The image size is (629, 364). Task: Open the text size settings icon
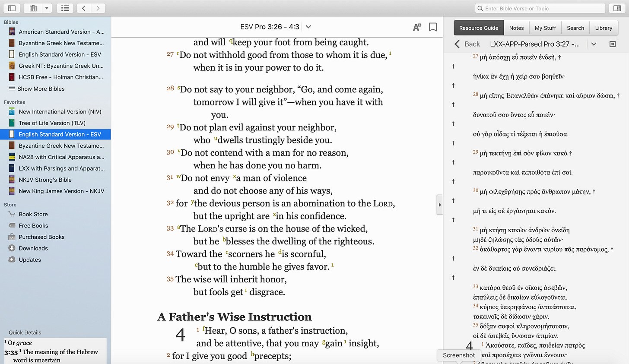point(417,27)
